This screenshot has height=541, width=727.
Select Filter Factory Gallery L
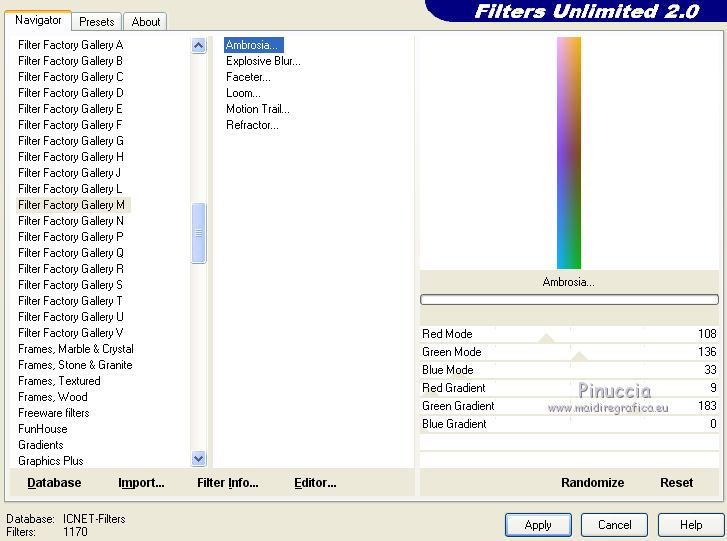click(x=70, y=189)
